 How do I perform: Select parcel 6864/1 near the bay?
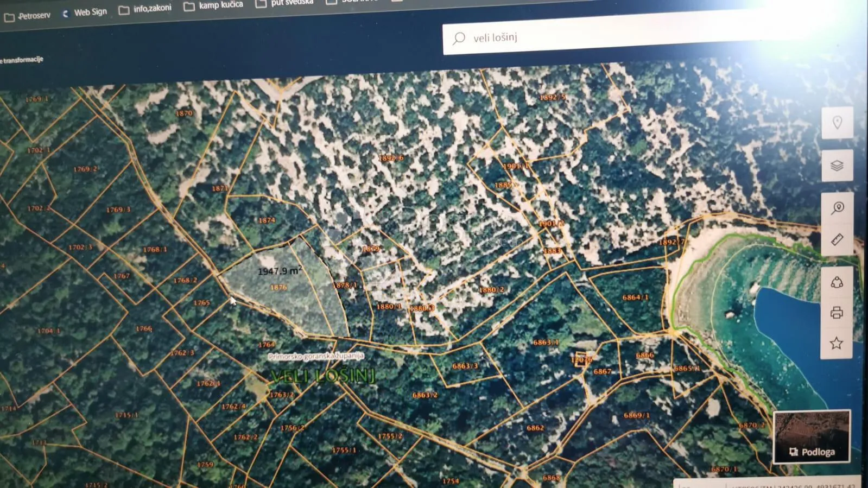(635, 297)
